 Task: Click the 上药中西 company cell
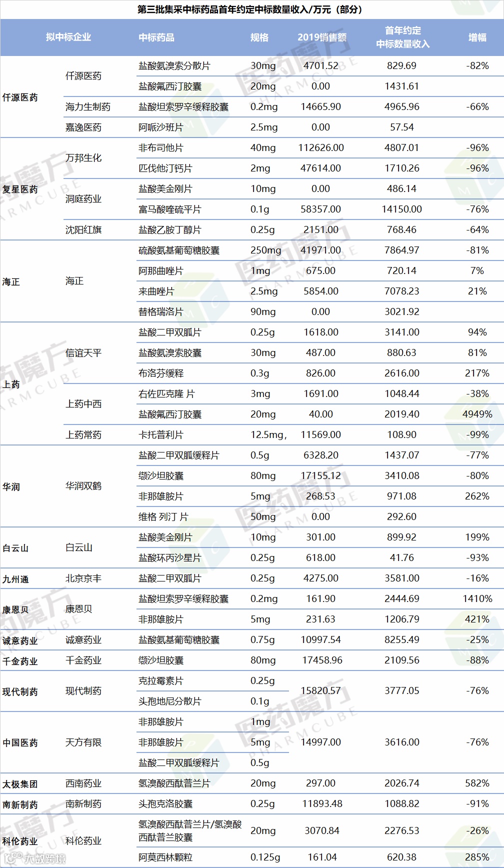83,403
